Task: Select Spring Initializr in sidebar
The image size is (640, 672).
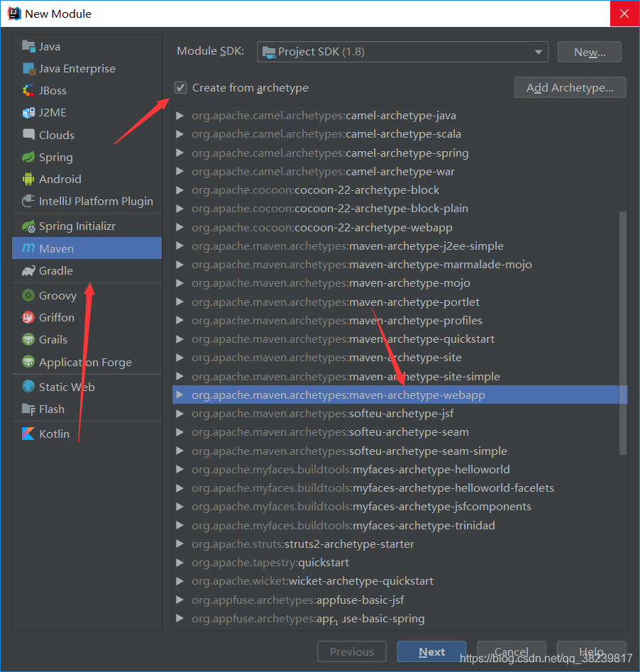Action: tap(87, 226)
